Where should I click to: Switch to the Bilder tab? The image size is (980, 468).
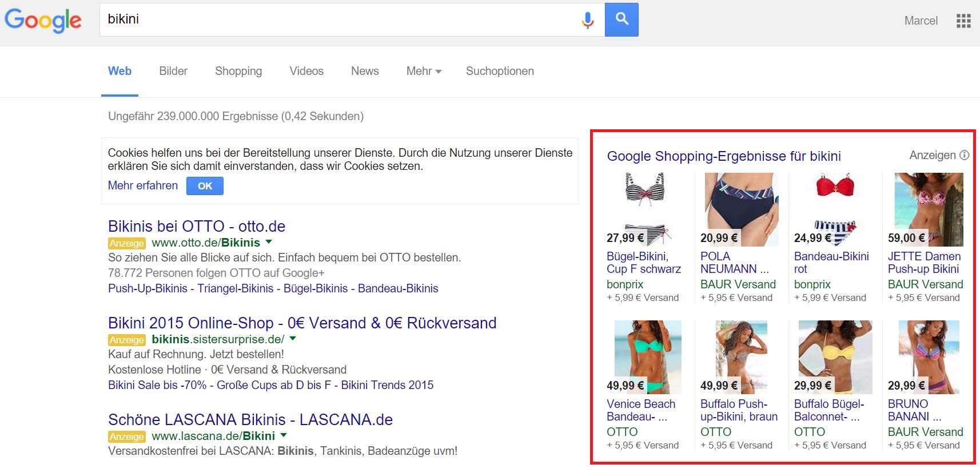point(173,71)
